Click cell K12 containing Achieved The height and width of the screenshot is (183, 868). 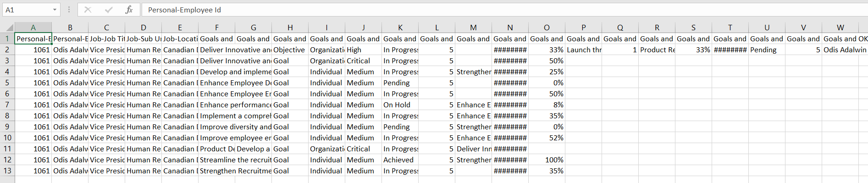point(400,160)
